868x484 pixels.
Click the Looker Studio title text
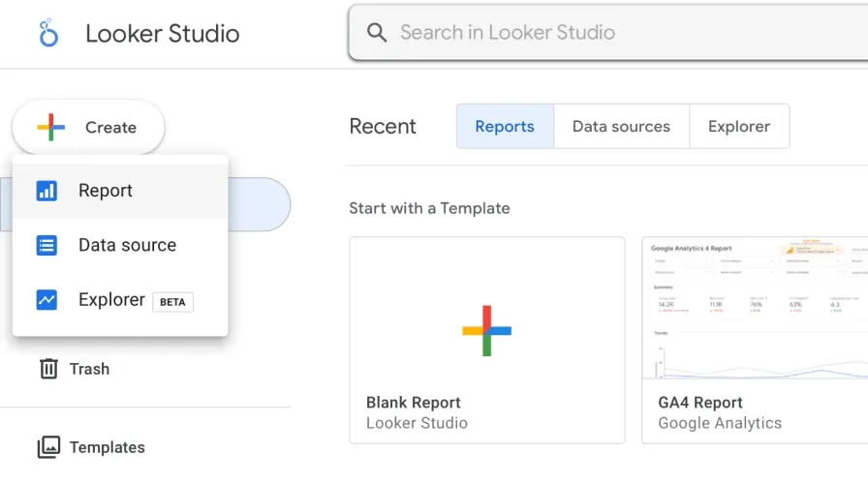[162, 33]
